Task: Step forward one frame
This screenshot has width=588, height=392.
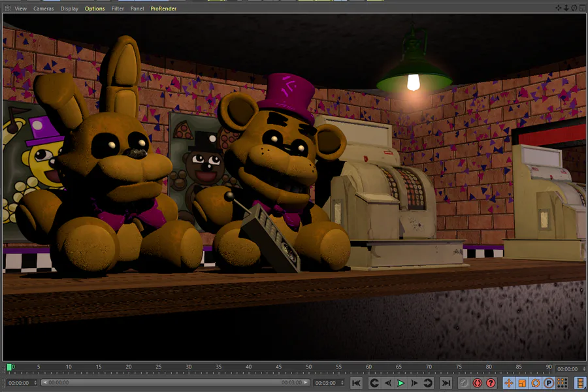Action: (414, 383)
